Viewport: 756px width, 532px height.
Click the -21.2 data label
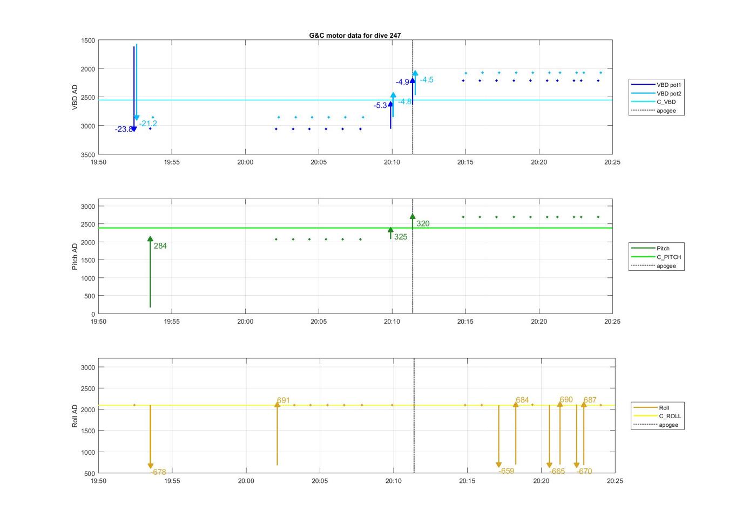[x=148, y=124]
